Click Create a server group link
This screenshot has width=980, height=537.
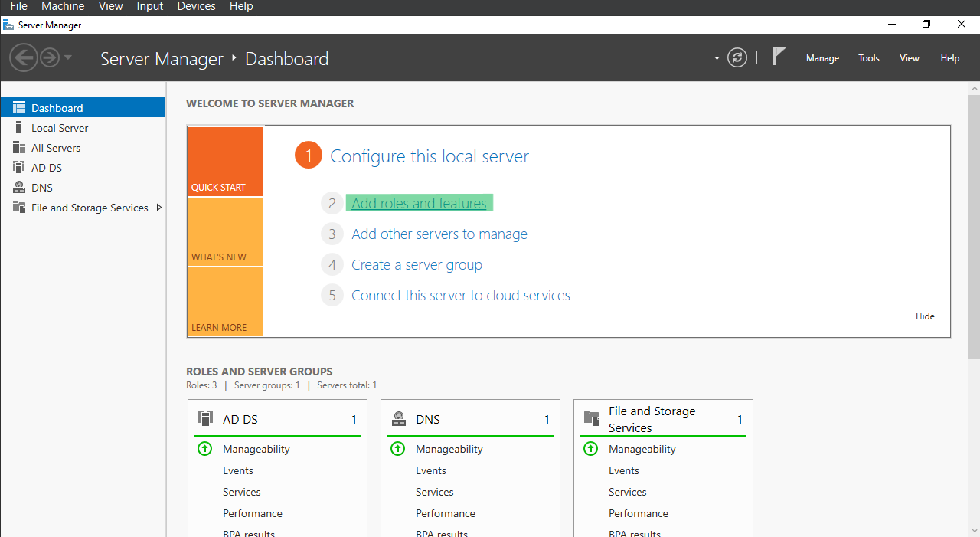pos(416,265)
